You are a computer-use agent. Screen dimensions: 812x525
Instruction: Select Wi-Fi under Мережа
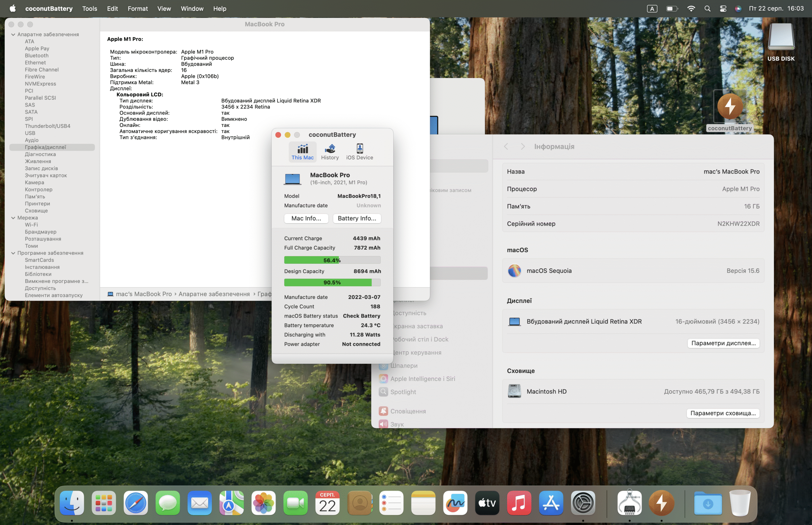31,225
